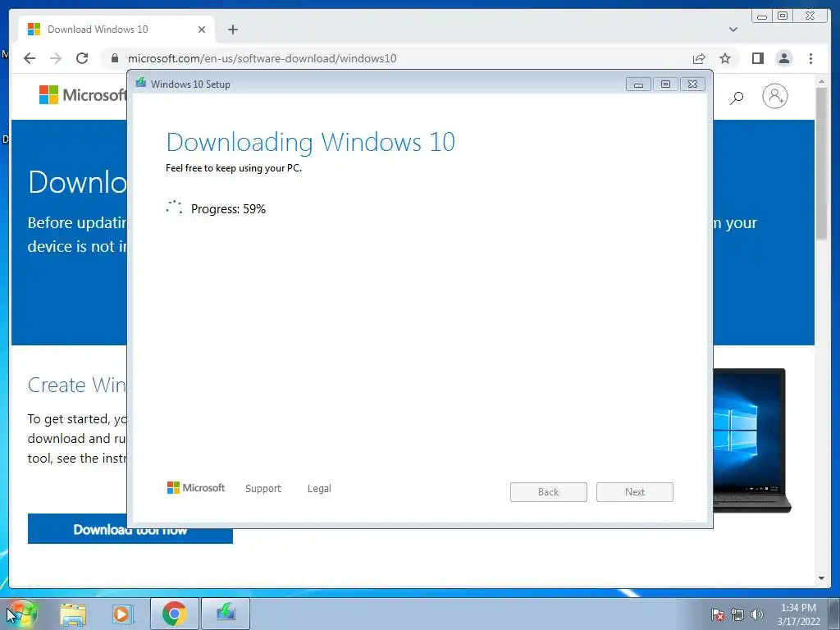Click the taskbar clock 1:34 PM
Screen dimensions: 840x630
coord(798,614)
